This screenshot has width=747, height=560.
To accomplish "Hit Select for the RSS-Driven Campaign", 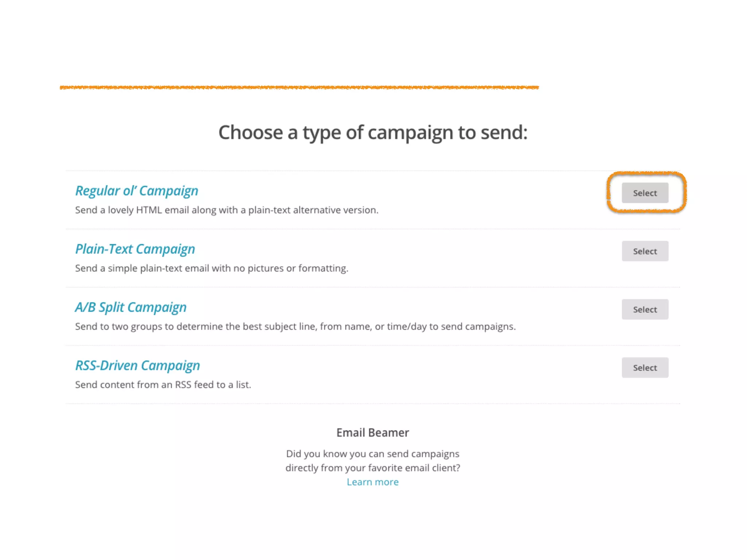I will 645,367.
